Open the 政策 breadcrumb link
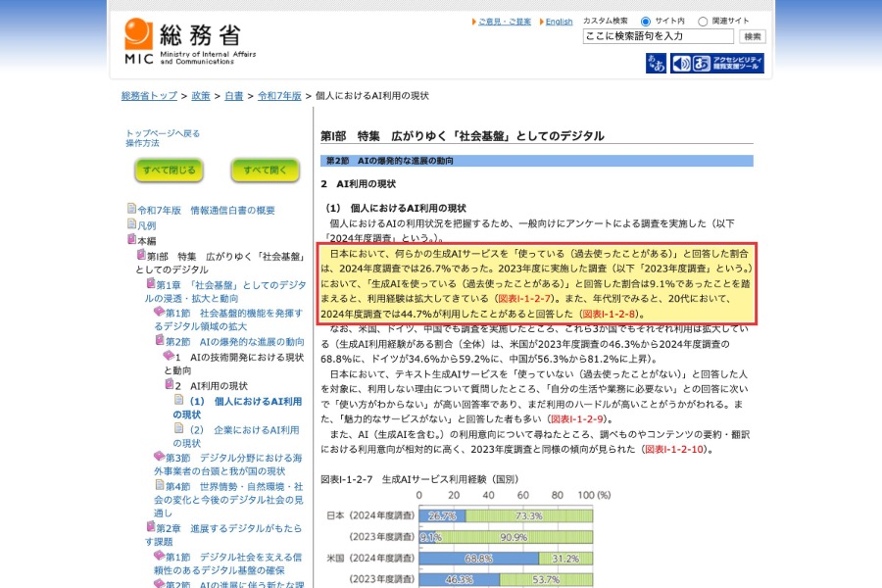Image resolution: width=882 pixels, height=588 pixels. coord(201,96)
